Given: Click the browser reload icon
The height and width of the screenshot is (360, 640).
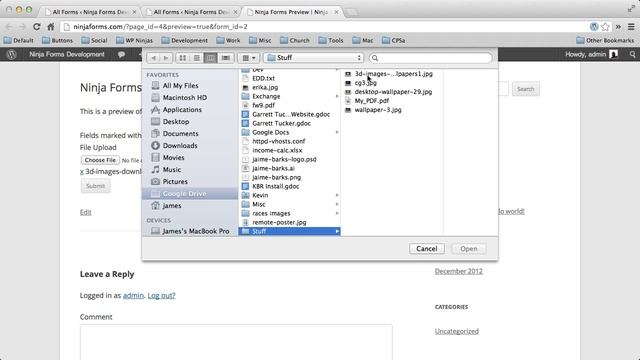Looking at the screenshot, I should pyautogui.click(x=37, y=27).
